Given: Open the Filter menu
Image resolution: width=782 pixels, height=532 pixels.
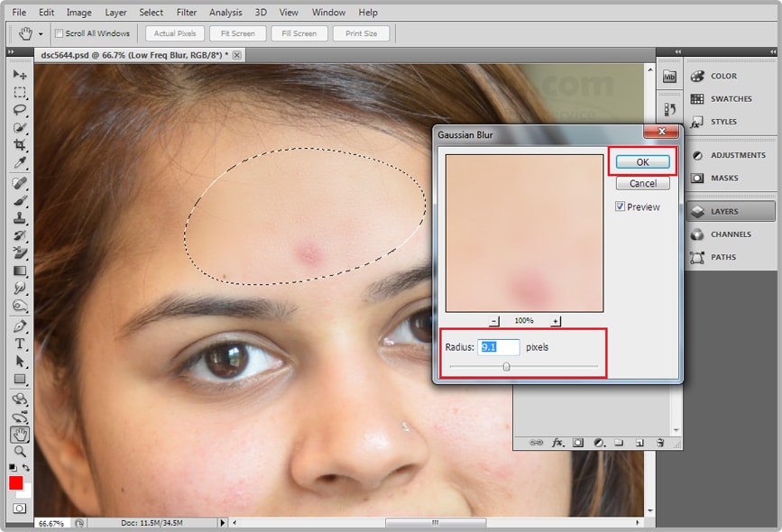Looking at the screenshot, I should tap(186, 12).
